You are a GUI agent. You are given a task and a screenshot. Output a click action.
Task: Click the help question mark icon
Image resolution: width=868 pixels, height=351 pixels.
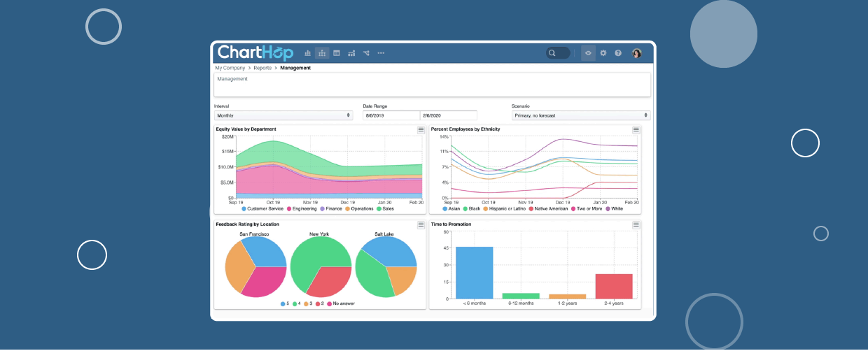618,53
